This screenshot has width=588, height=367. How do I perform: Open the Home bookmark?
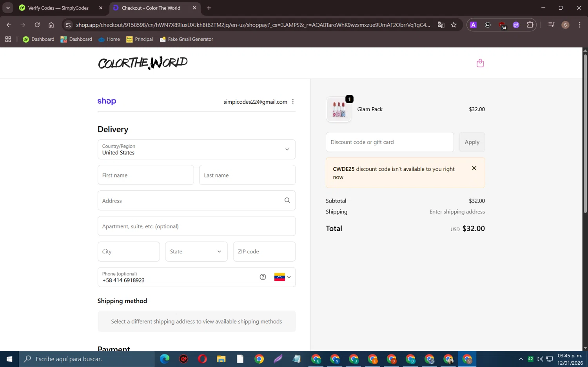tap(109, 39)
